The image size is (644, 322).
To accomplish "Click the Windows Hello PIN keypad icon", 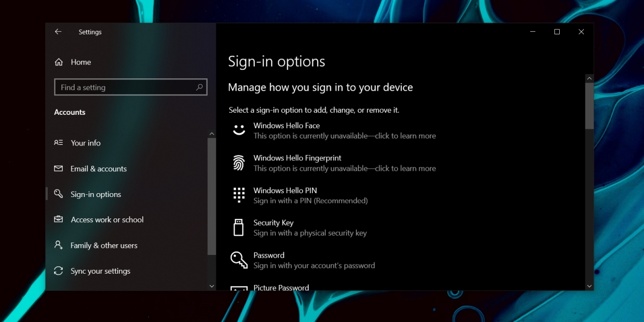I will [239, 195].
